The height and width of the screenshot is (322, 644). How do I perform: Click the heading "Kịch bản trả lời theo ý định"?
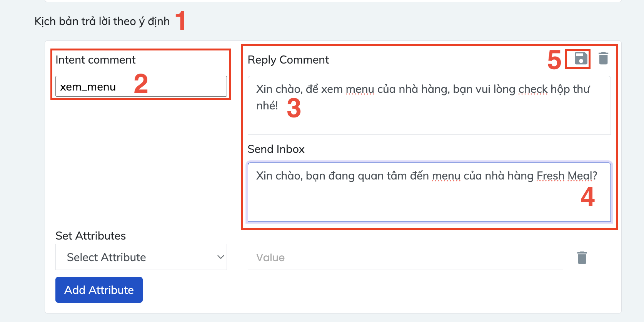[102, 21]
